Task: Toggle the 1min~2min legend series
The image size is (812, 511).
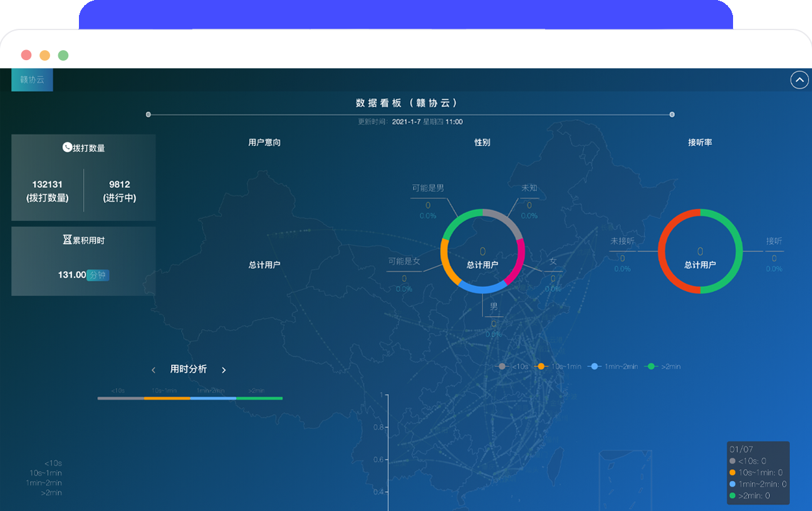Action: tap(613, 366)
